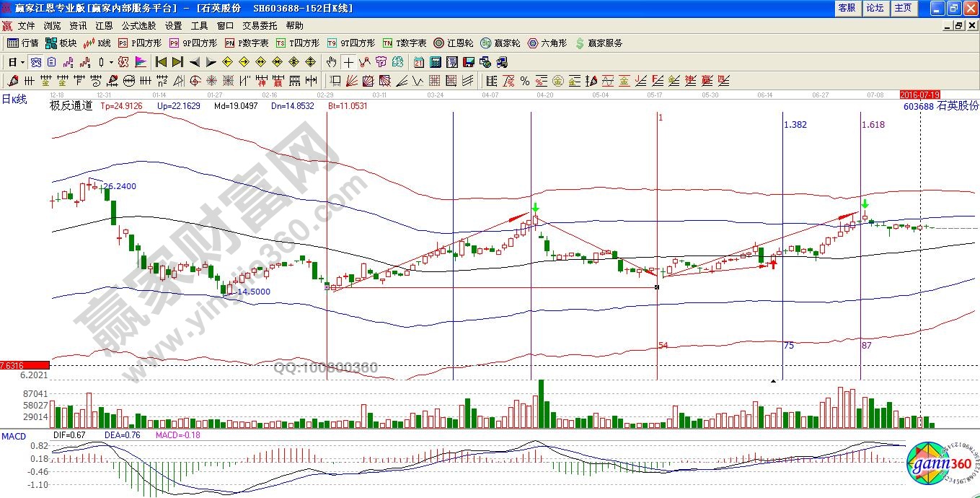
Task: Select the hand pan tool
Action: tap(331, 62)
